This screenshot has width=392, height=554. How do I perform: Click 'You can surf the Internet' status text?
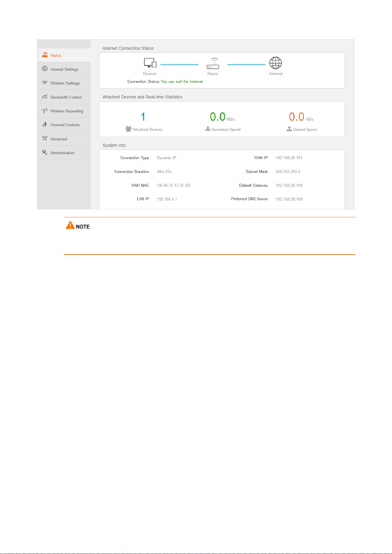pyautogui.click(x=182, y=82)
